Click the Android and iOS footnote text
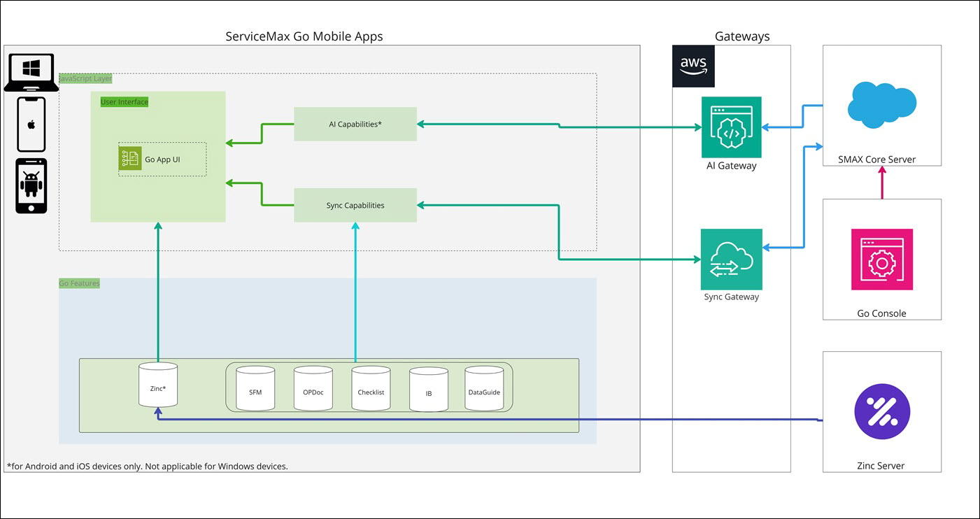 147,466
